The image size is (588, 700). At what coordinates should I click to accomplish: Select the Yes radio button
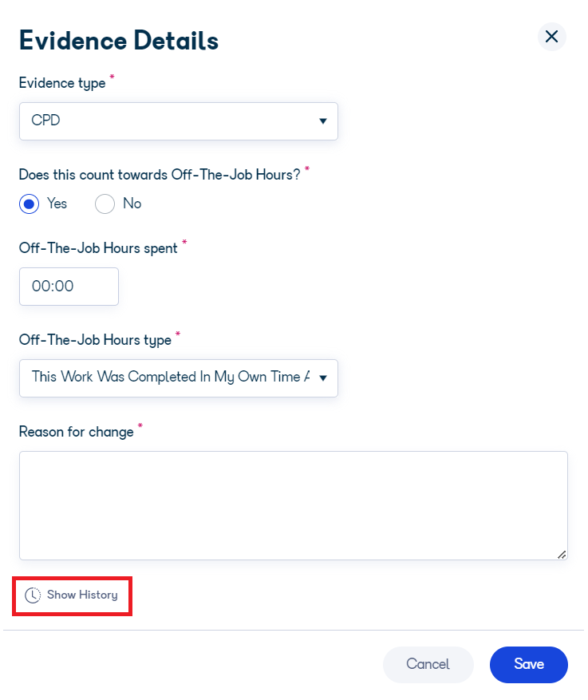29,204
